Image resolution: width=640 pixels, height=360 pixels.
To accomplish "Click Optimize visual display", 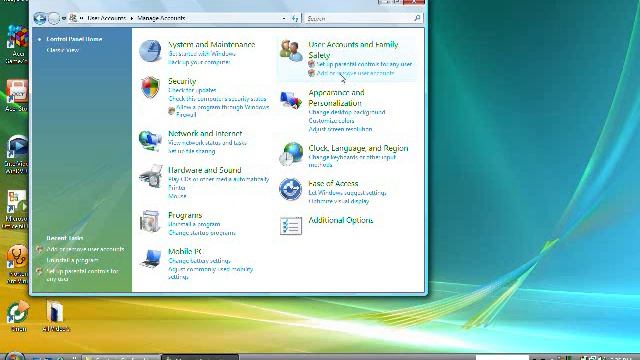I will click(339, 201).
